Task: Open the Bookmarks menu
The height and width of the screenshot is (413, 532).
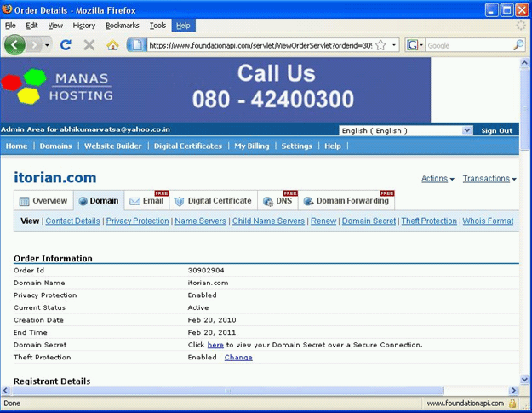Action: 122,26
